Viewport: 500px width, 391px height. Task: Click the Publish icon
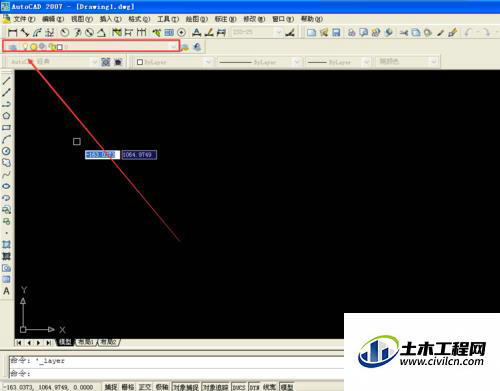pyautogui.click(x=376, y=33)
